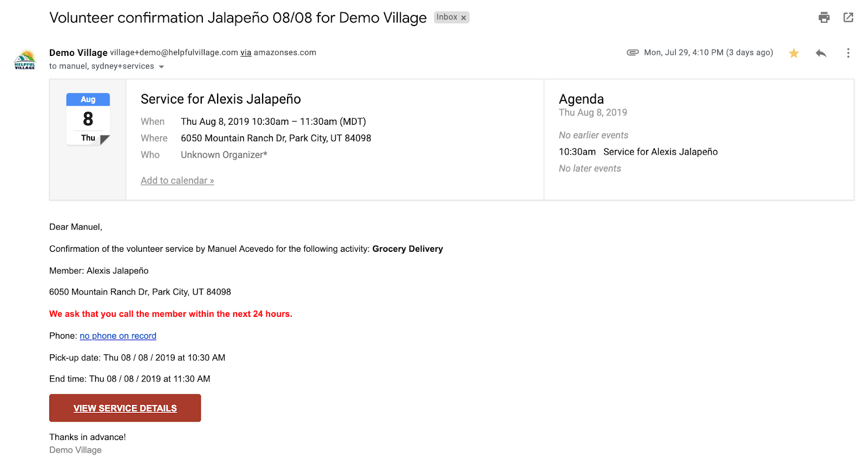The height and width of the screenshot is (459, 868).
Task: Select the 10:30am agenda event entry
Action: click(x=638, y=152)
